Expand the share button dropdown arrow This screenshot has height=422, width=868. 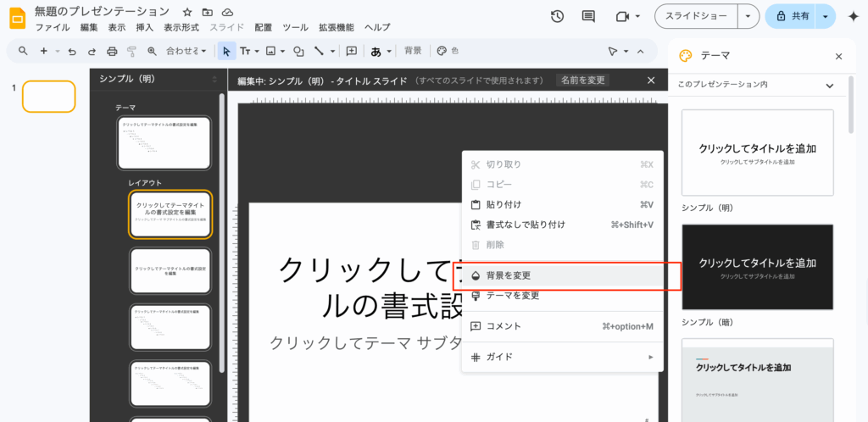pos(824,16)
